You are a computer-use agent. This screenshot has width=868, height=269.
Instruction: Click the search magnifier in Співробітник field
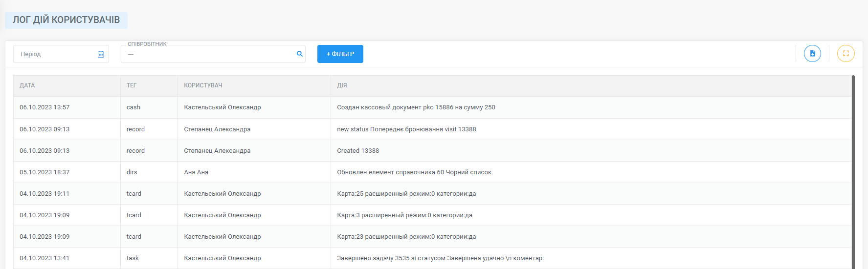point(300,54)
